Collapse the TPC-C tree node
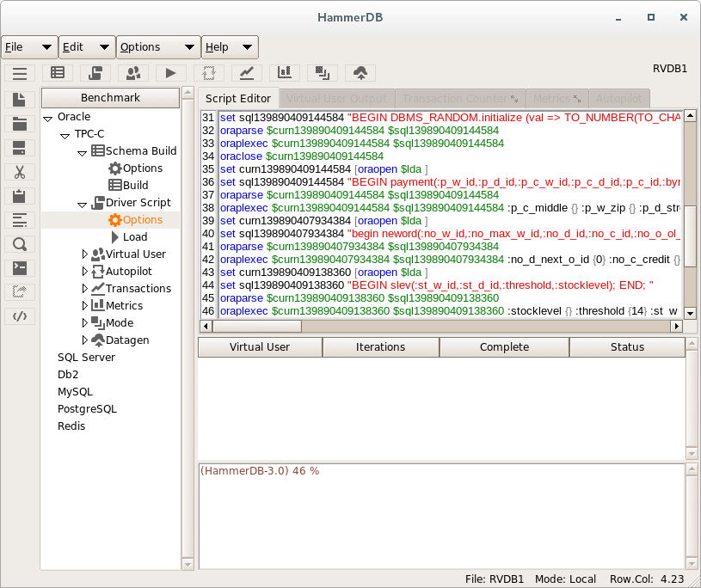 pyautogui.click(x=65, y=135)
